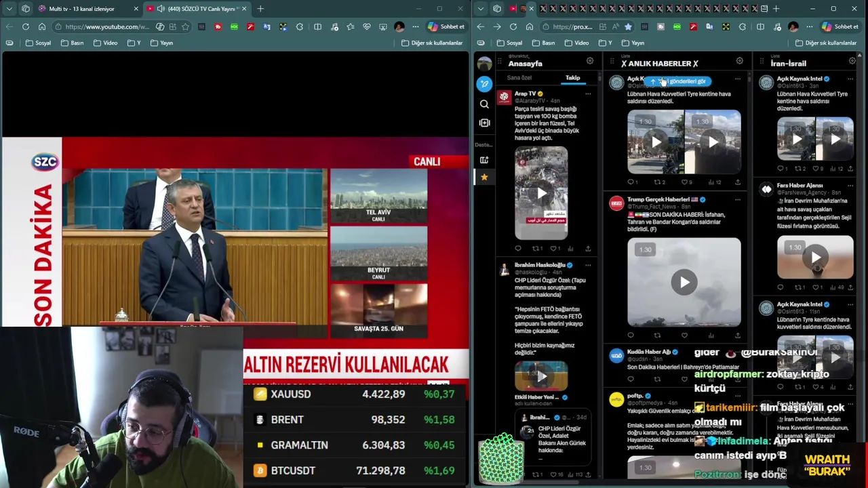Switch to the Multi tv tab
The height and width of the screenshot is (488, 868).
pyautogui.click(x=88, y=9)
